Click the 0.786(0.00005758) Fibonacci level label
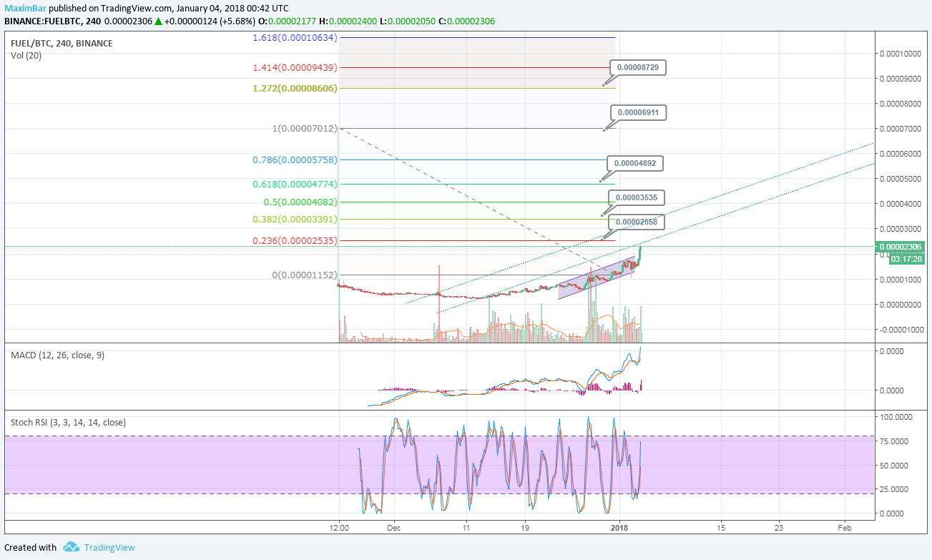This screenshot has height=560, width=932. 295,159
